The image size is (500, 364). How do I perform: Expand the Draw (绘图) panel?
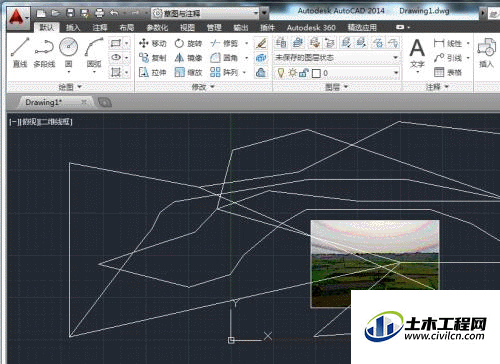tap(70, 87)
